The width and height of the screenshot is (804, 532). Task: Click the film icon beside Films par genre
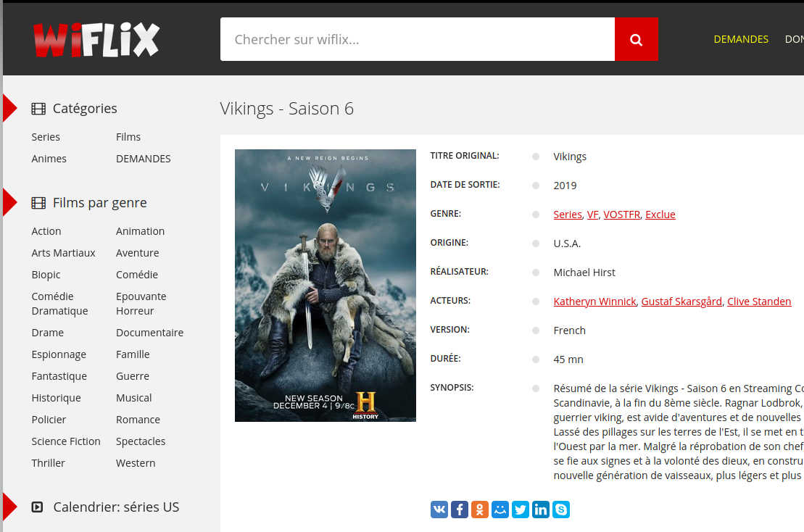click(x=38, y=203)
